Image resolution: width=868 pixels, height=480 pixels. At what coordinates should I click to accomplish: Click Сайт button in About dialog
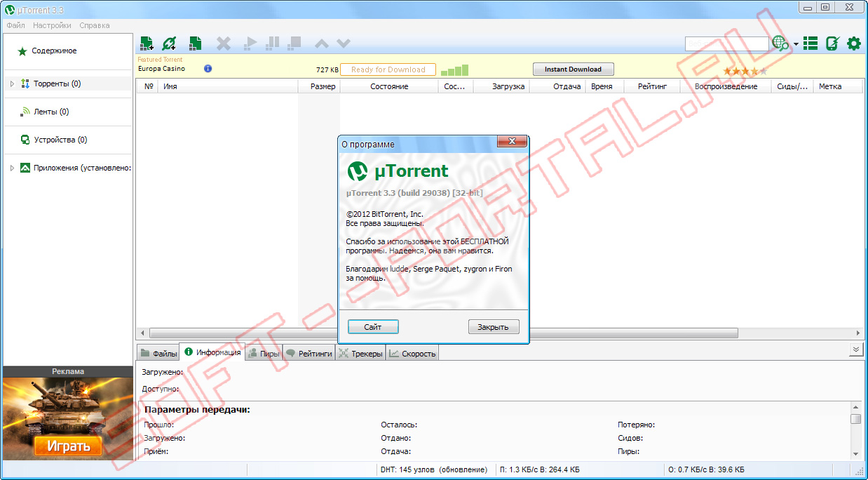pyautogui.click(x=373, y=327)
